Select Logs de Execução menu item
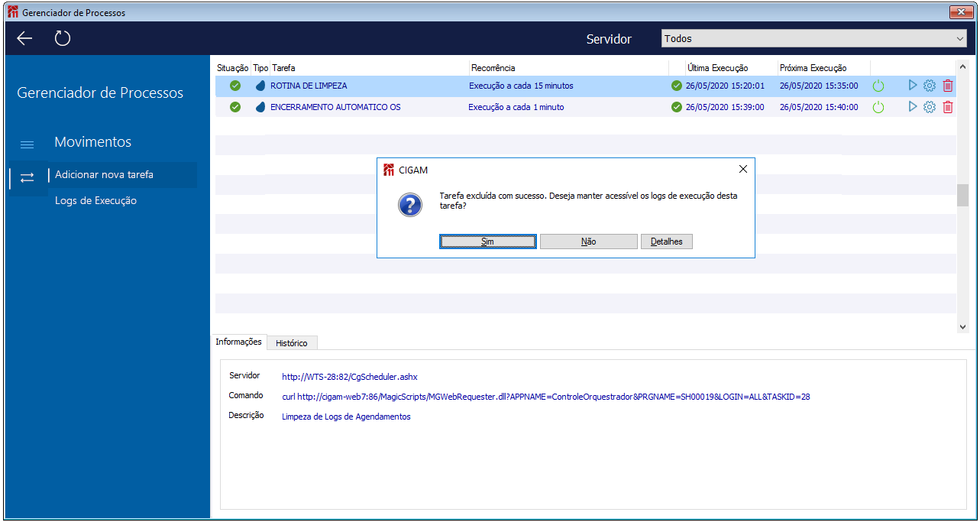This screenshot has height=522, width=980. [x=95, y=200]
